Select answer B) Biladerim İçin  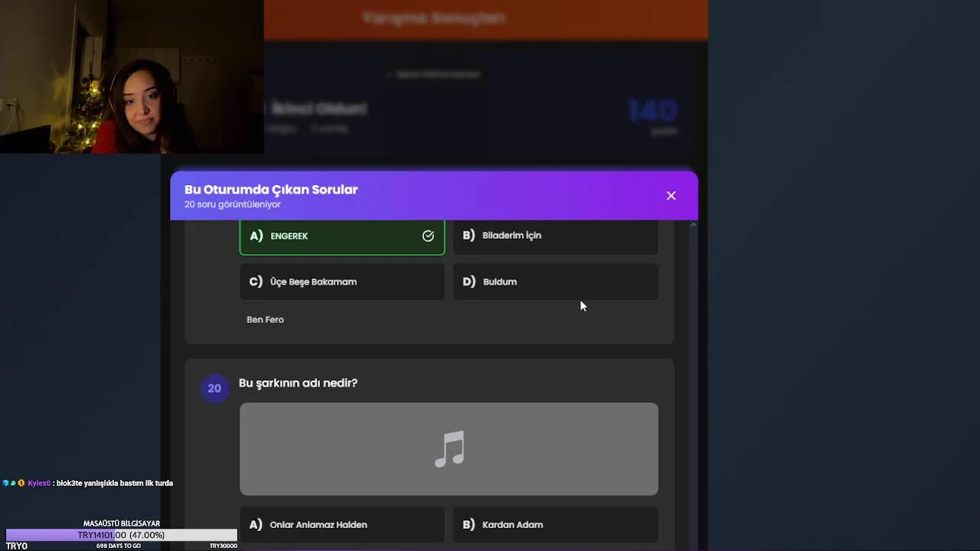pyautogui.click(x=556, y=236)
